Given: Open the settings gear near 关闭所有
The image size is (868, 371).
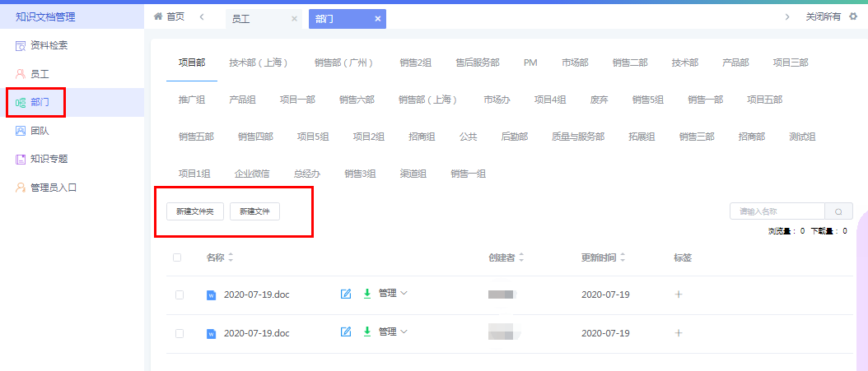Looking at the screenshot, I should [852, 17].
